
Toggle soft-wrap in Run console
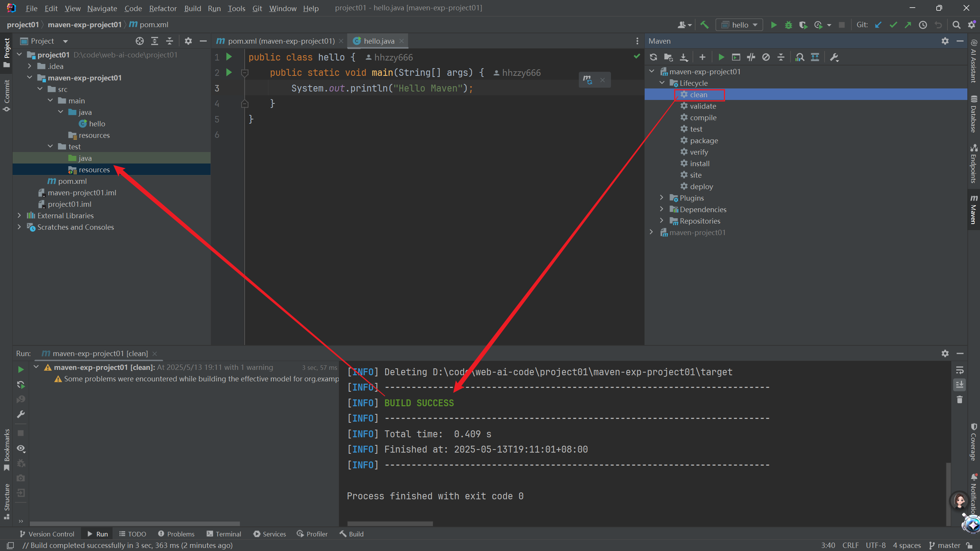tap(959, 370)
